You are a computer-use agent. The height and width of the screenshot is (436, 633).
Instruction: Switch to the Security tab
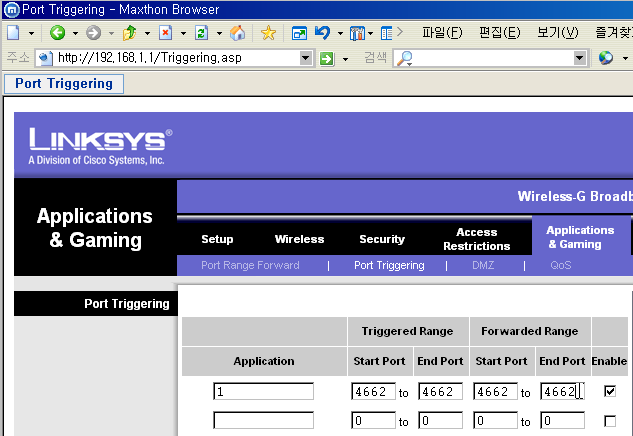click(382, 239)
